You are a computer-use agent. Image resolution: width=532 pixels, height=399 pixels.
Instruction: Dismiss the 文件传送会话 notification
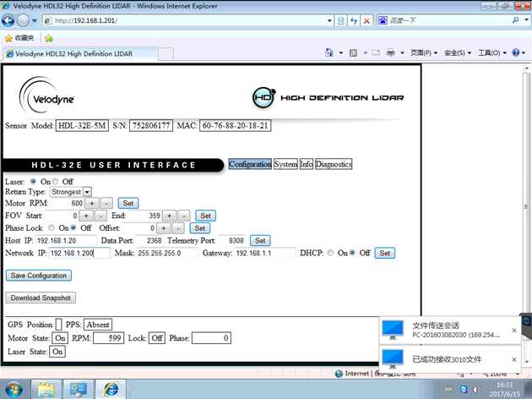pyautogui.click(x=514, y=330)
